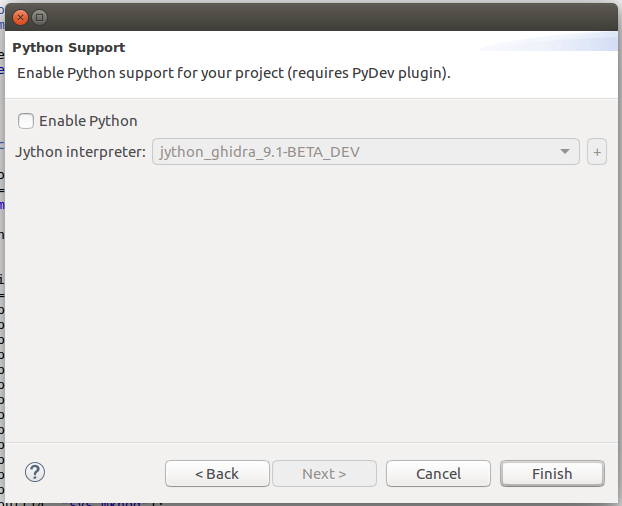Click the greyed-out Next button
Viewport: 622px width, 506px height.
(324, 474)
